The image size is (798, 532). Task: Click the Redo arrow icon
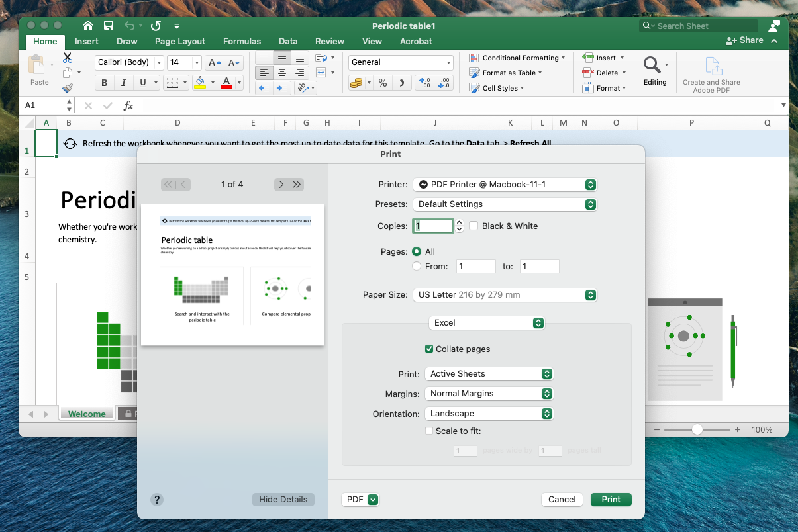pos(156,26)
